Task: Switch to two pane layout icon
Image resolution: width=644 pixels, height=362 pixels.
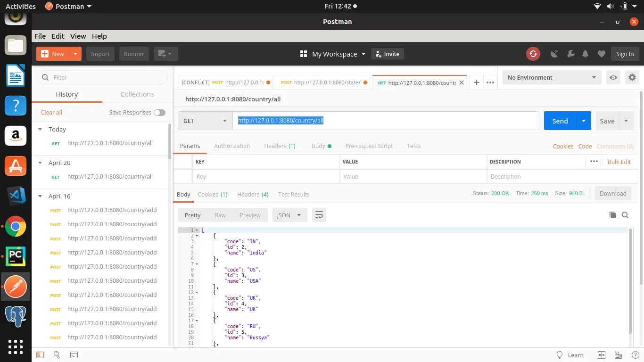Action: point(601,355)
